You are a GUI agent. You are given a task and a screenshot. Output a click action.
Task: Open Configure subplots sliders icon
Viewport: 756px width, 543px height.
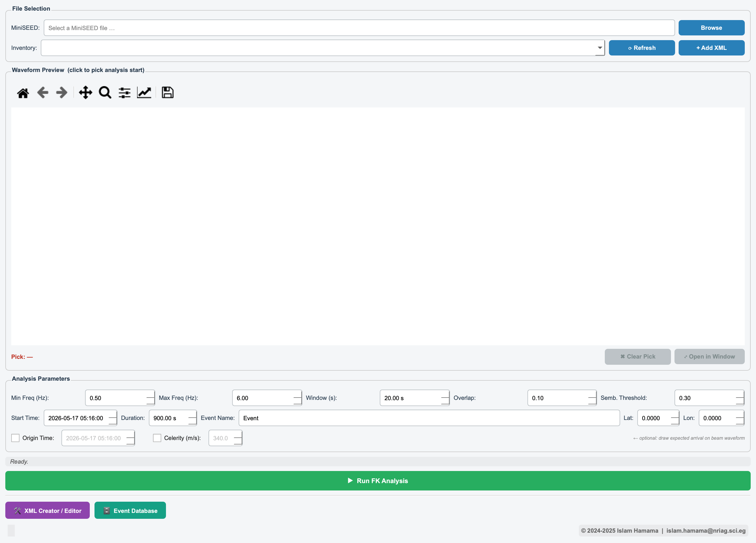125,93
